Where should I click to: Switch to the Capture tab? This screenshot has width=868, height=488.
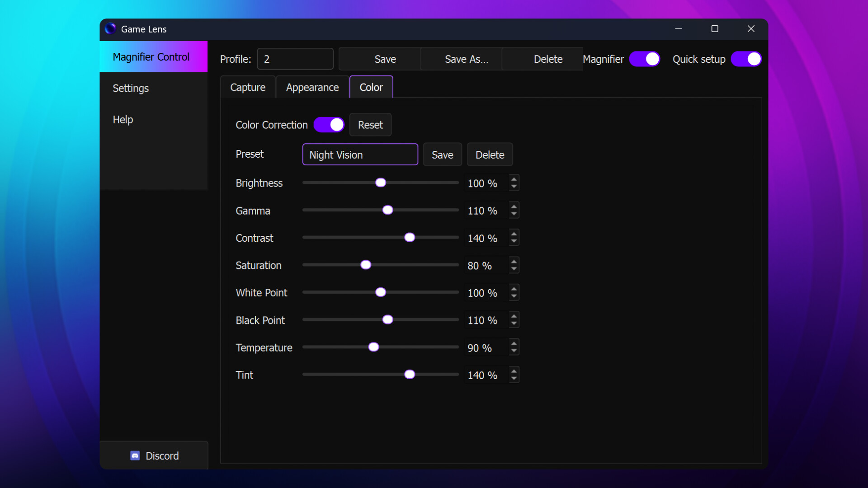(248, 87)
